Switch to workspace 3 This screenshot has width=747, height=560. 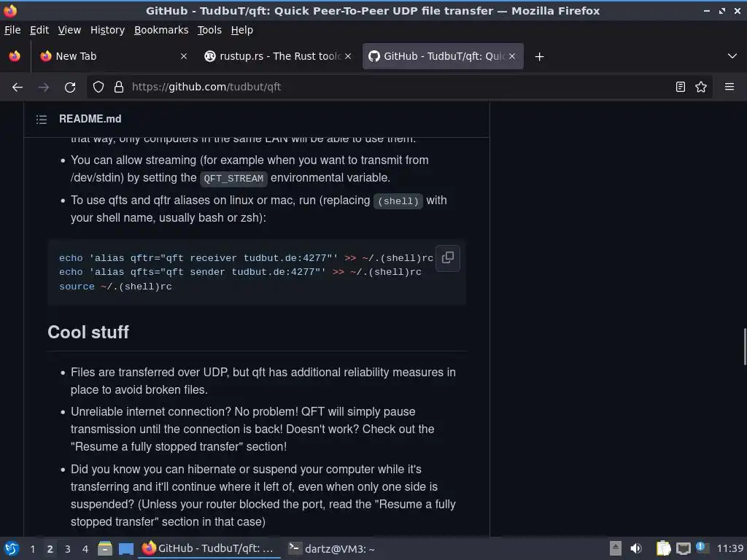[x=67, y=549]
